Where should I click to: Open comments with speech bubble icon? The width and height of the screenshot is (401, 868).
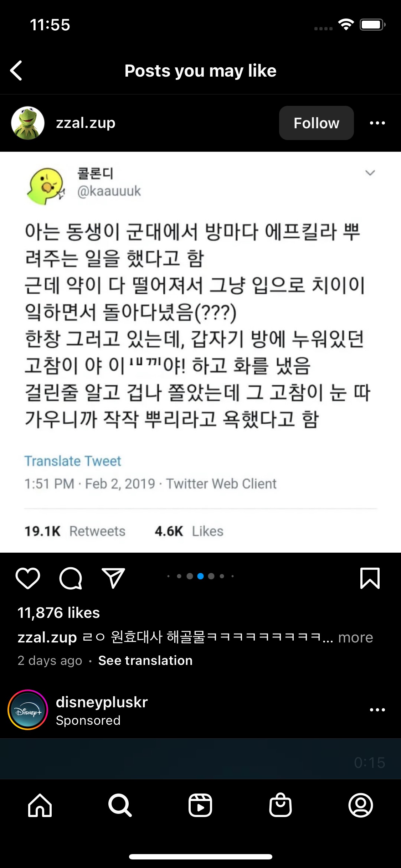(71, 578)
